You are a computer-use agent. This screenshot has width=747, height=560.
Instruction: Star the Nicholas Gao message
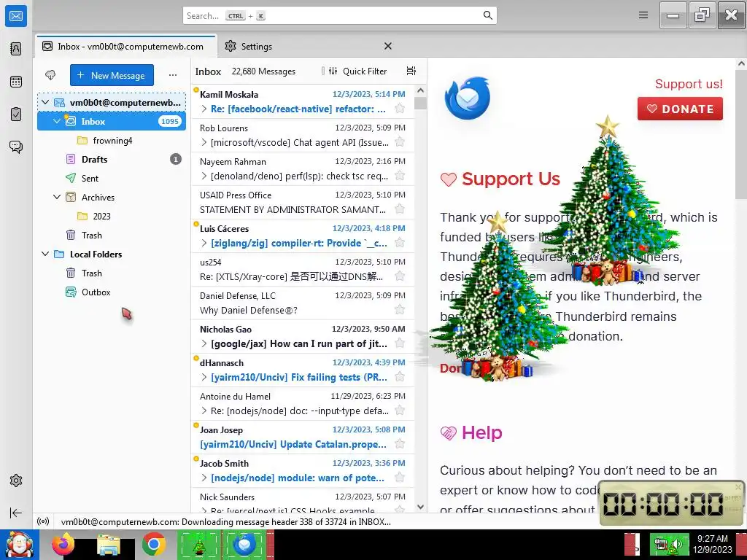400,343
